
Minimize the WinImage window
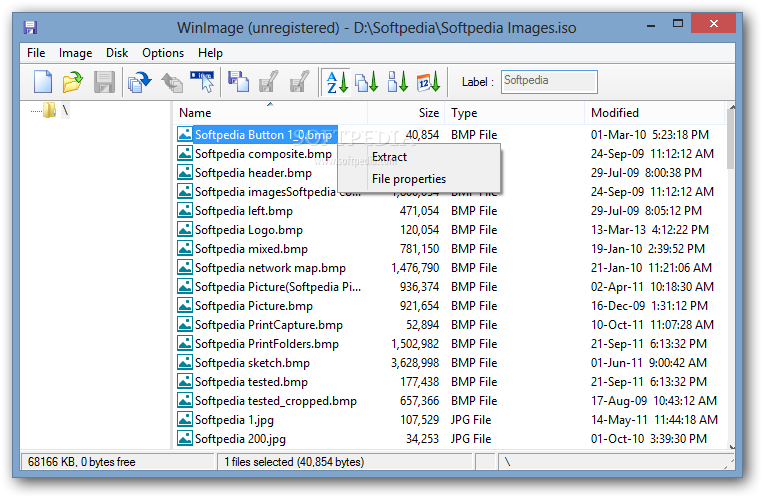tap(651, 25)
